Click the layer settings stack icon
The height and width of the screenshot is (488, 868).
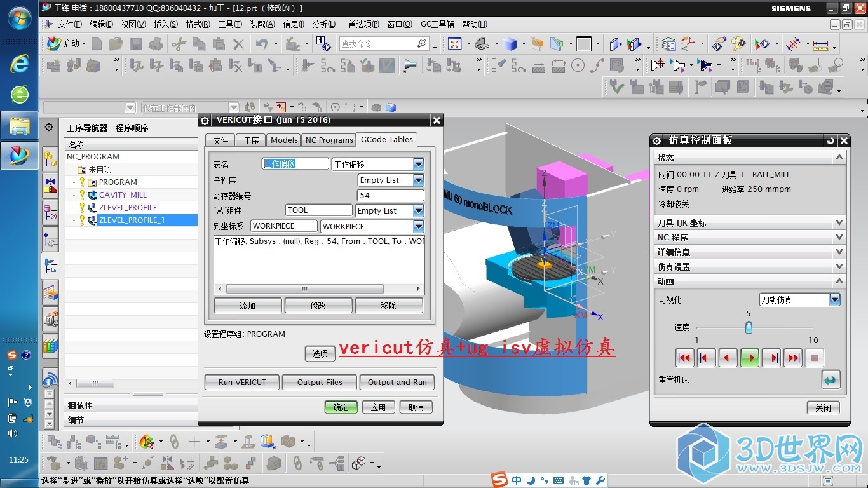[668, 44]
